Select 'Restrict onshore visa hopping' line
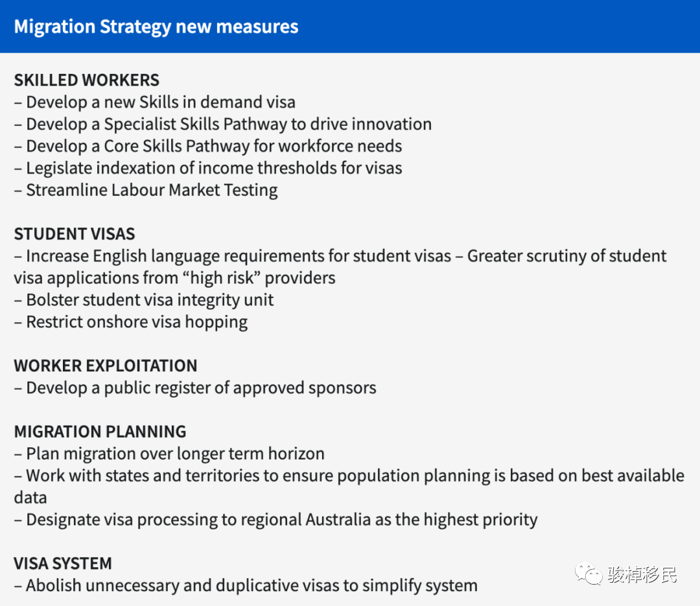 (131, 322)
